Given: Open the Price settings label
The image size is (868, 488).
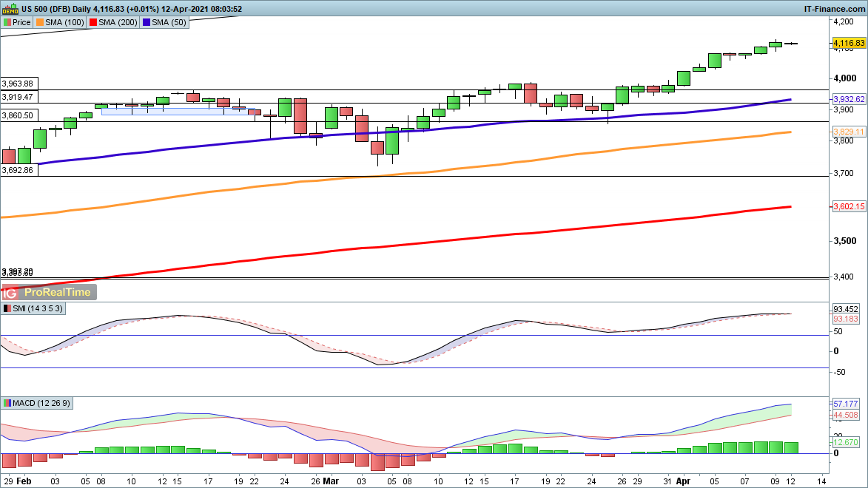Looking at the screenshot, I should pos(21,22).
